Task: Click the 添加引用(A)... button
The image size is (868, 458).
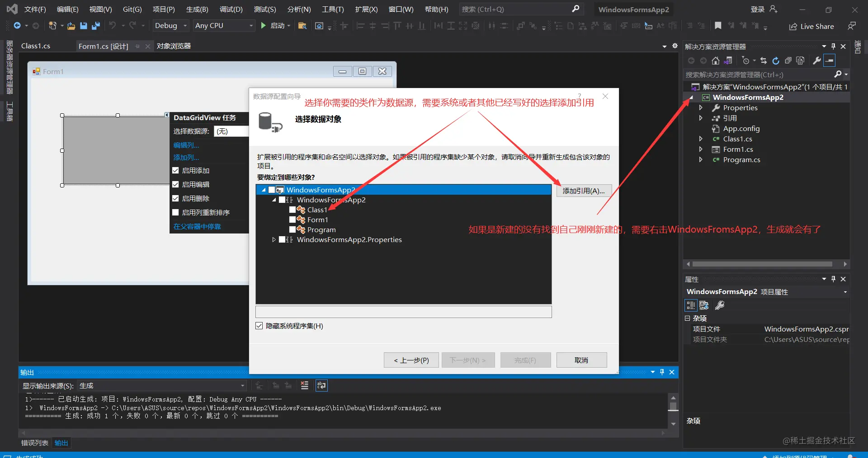Action: click(x=584, y=191)
